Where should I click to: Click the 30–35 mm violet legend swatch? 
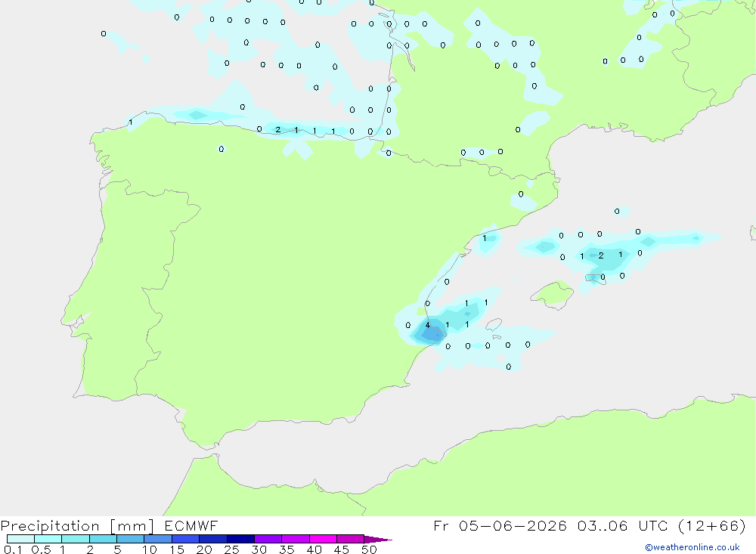pos(268,539)
